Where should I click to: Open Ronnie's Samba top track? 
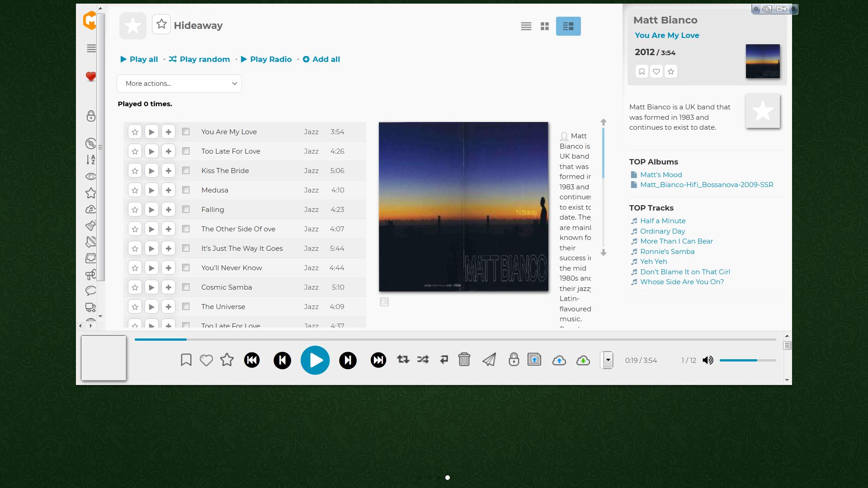click(667, 251)
